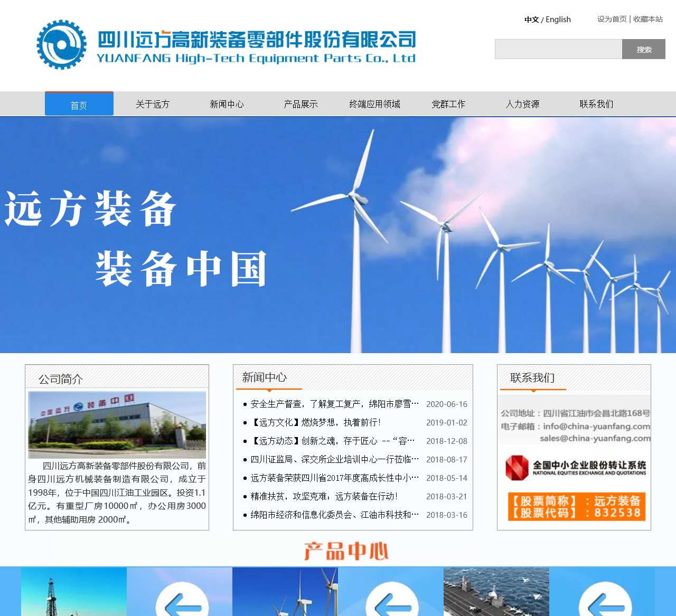This screenshot has width=676, height=616.
Task: Switch language to English
Action: pyautogui.click(x=558, y=20)
